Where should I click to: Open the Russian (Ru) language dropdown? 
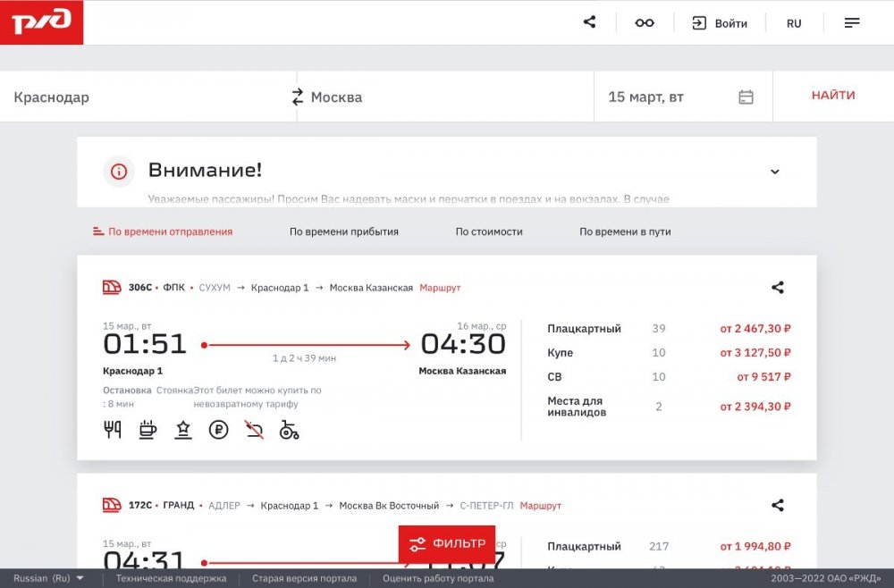49,578
